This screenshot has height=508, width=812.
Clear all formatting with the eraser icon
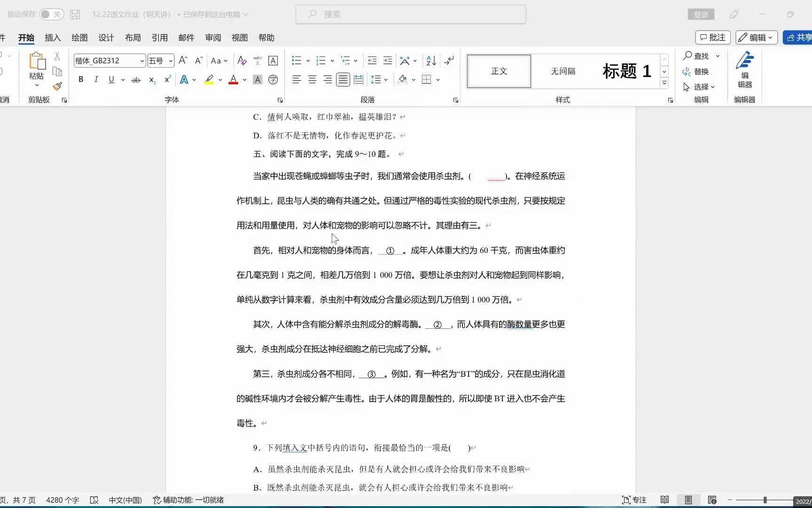(x=242, y=60)
